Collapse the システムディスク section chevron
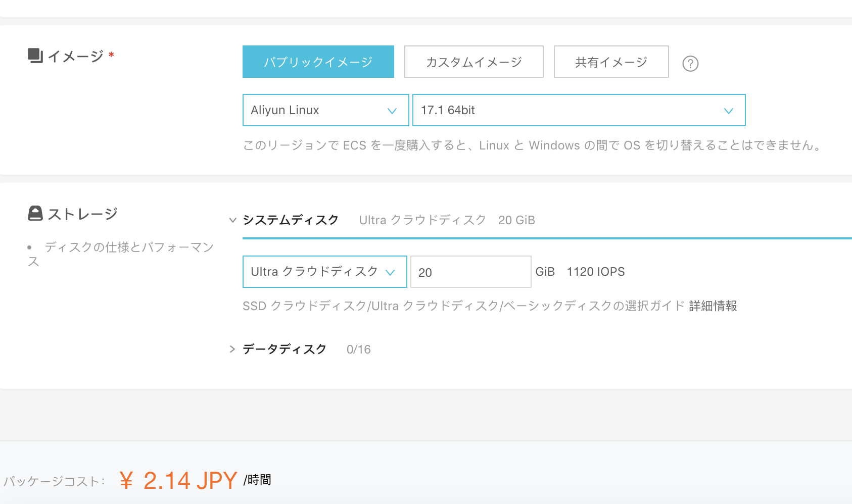The height and width of the screenshot is (504, 852). pos(232,220)
